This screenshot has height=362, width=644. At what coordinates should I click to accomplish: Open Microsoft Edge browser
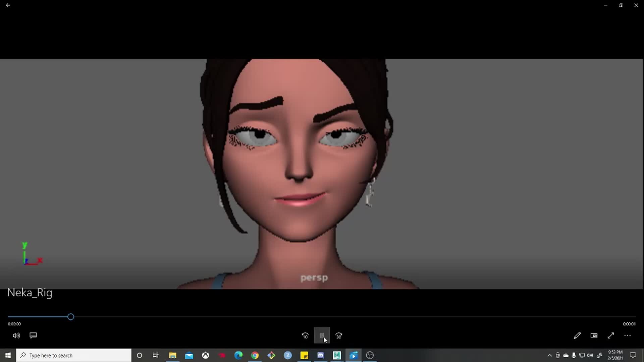[x=238, y=355]
